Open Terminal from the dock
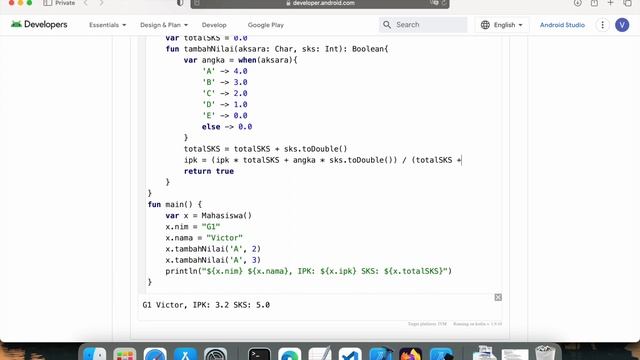640x360 pixels. (259, 353)
